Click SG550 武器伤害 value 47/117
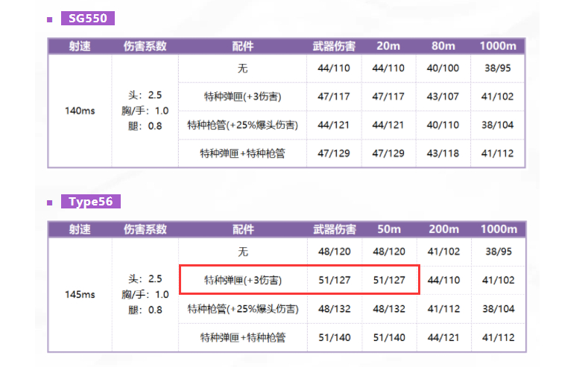 tap(334, 97)
